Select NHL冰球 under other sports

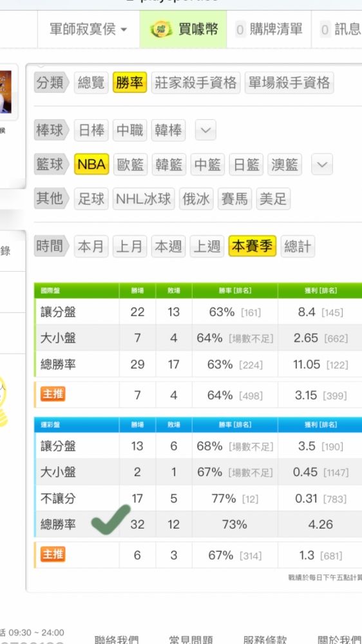click(144, 199)
